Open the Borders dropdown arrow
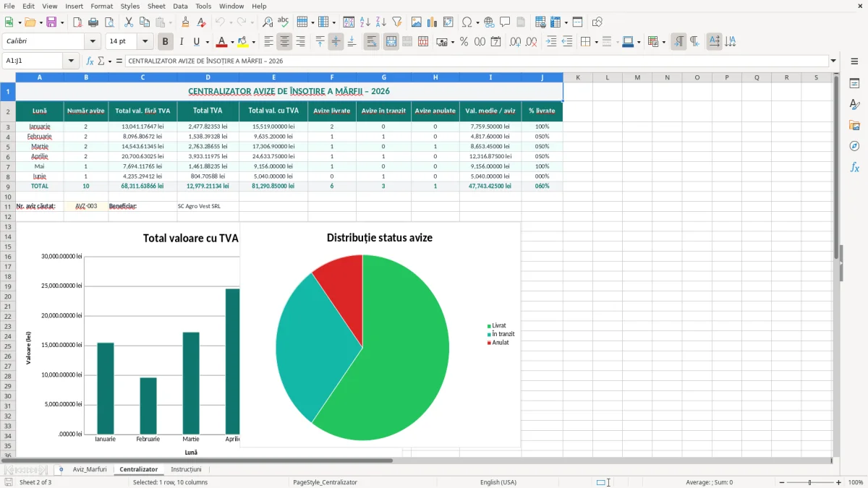The width and height of the screenshot is (868, 488). point(596,42)
